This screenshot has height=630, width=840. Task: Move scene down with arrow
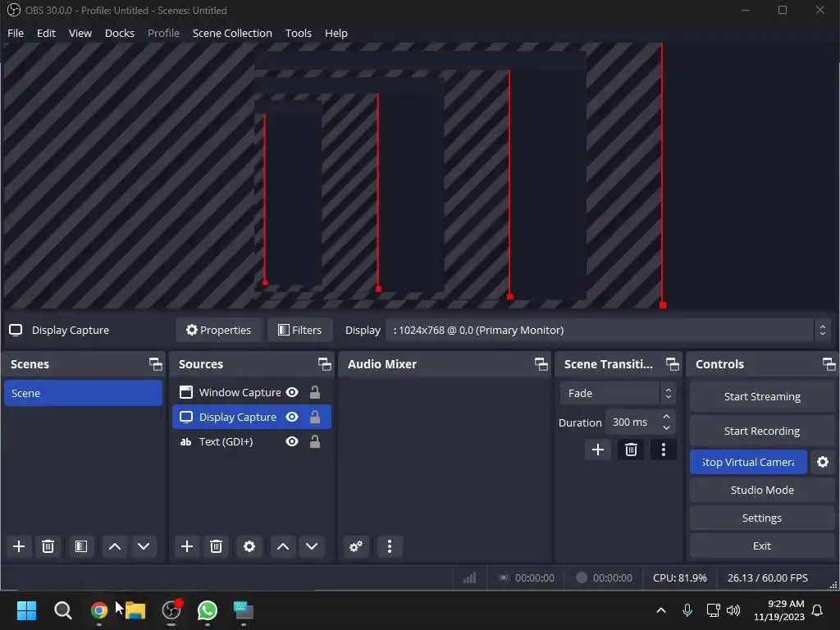[x=144, y=546]
